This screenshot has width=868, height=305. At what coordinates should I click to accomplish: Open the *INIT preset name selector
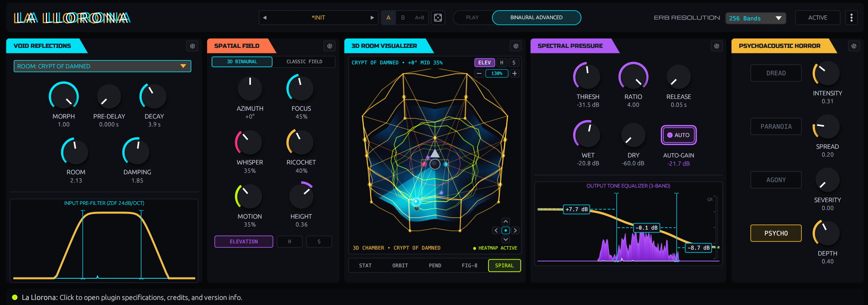pyautogui.click(x=318, y=18)
